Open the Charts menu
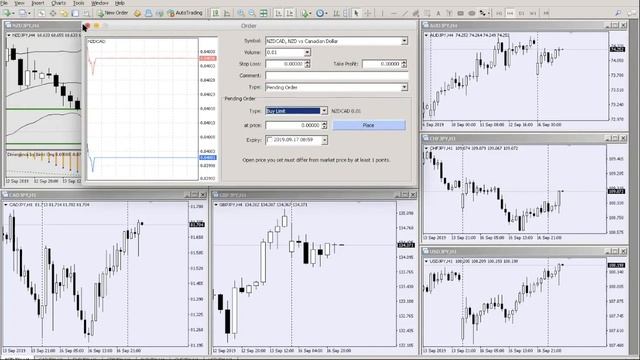The height and width of the screenshot is (360, 640). (x=58, y=3)
